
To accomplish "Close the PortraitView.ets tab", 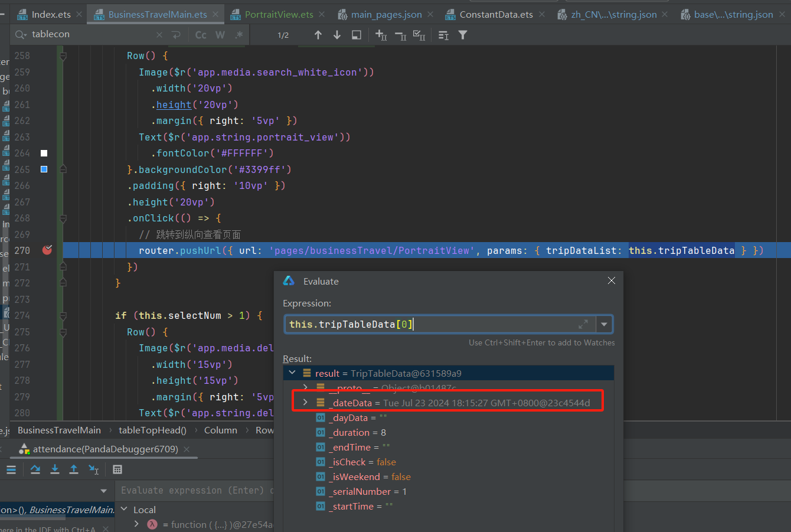I will [x=322, y=14].
